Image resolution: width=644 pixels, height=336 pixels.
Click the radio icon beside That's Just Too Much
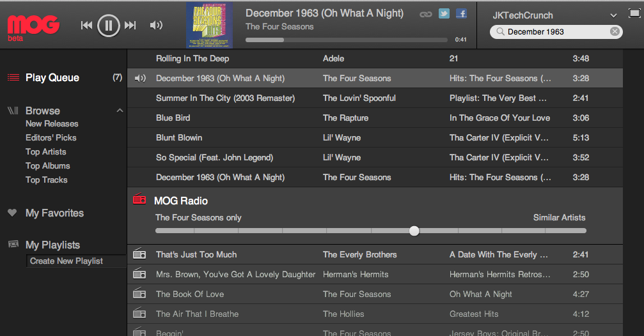pos(139,254)
